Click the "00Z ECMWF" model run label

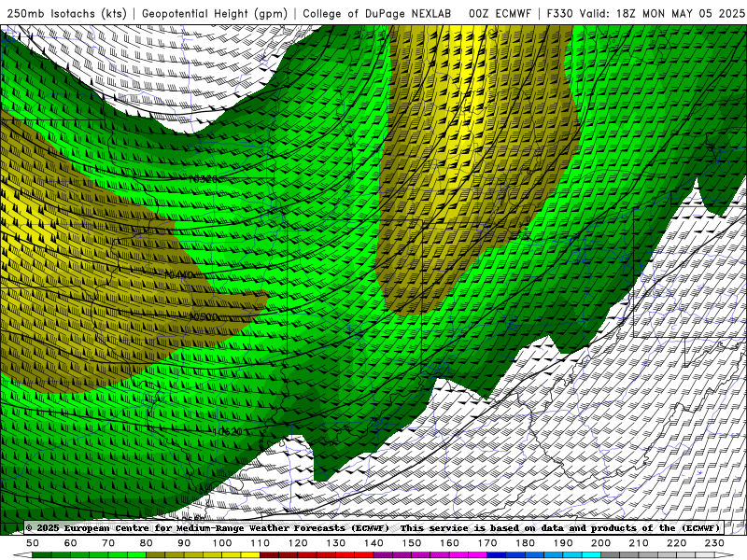500,14
